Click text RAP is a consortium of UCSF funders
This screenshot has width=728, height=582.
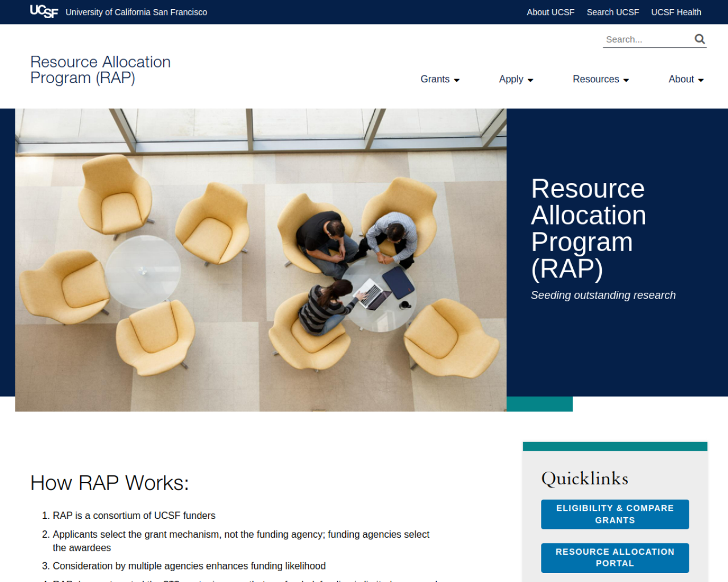134,516
